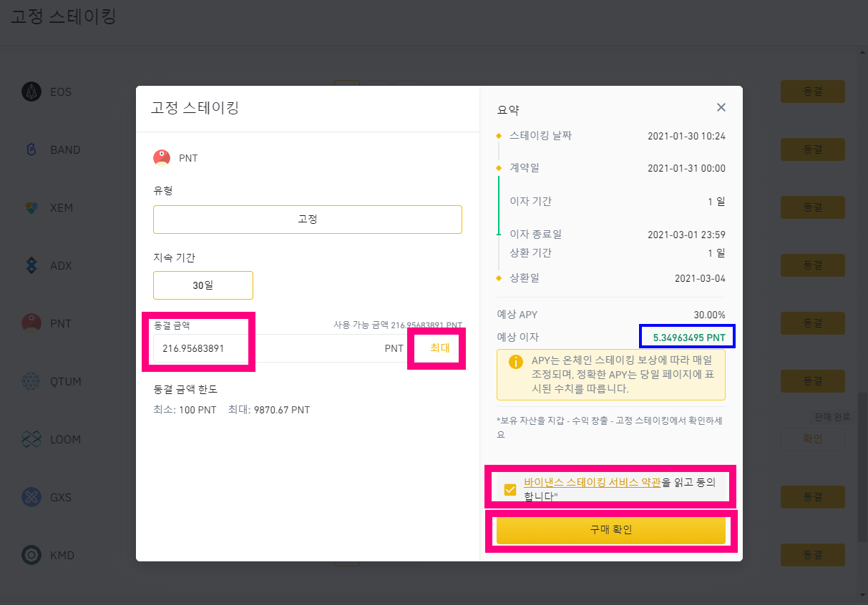Click the 동결 button in KMD row
The image size is (868, 605).
tap(813, 555)
